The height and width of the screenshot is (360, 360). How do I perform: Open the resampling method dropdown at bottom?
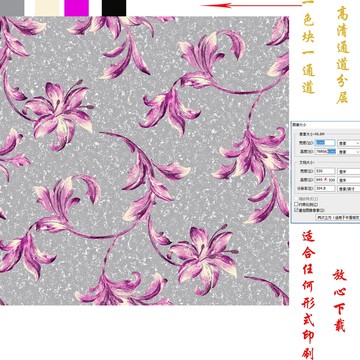pyautogui.click(x=338, y=217)
